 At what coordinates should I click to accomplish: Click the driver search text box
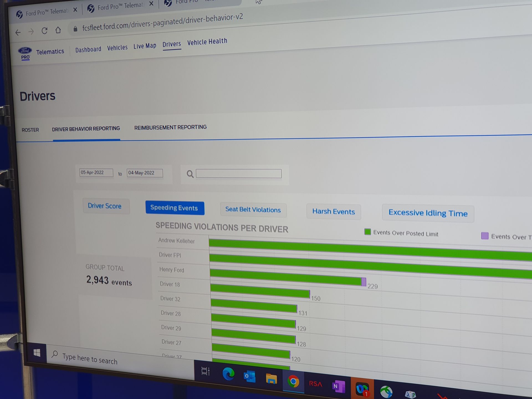coord(239,174)
